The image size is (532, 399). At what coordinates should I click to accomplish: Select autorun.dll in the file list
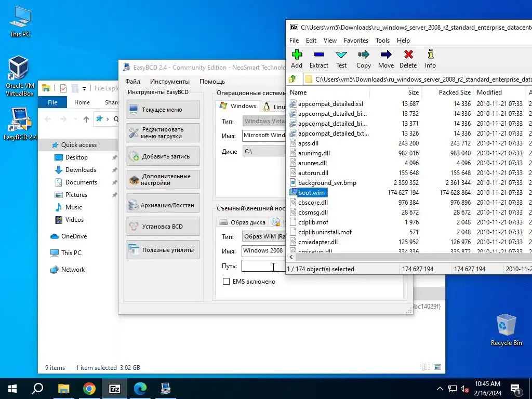click(313, 172)
